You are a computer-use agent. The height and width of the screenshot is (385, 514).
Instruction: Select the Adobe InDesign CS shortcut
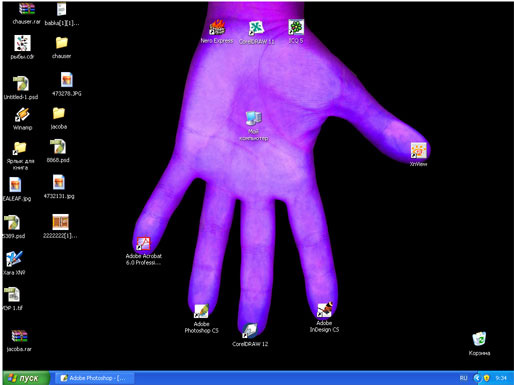[324, 310]
